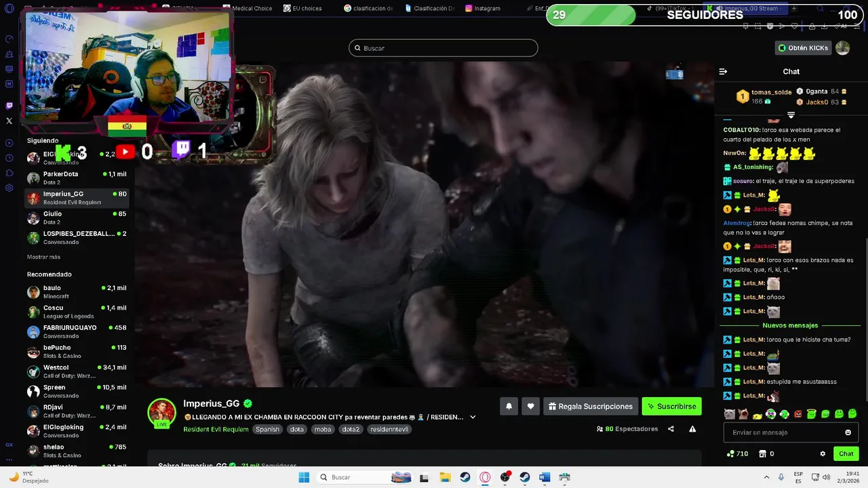
Task: Expand the stream title details chevron
Action: [x=473, y=417]
